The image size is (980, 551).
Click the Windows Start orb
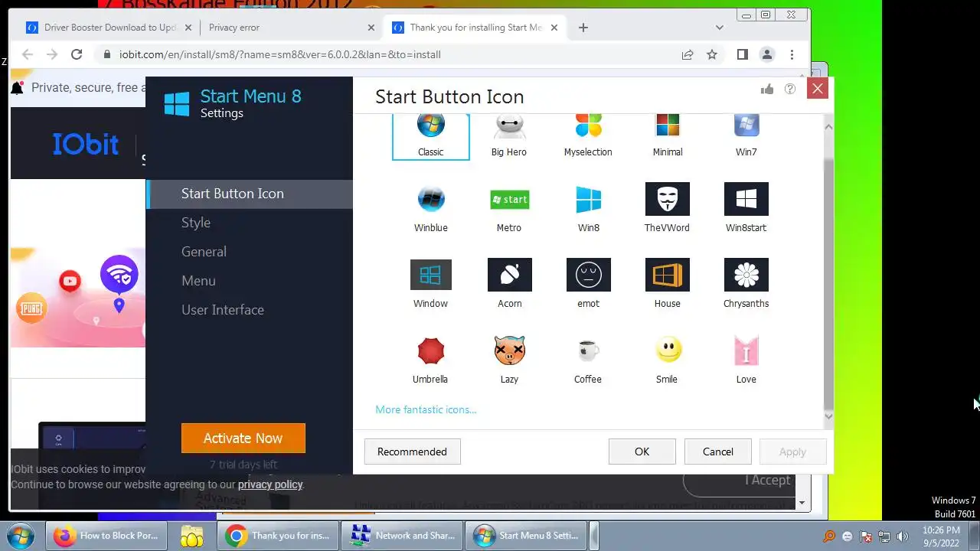point(20,535)
